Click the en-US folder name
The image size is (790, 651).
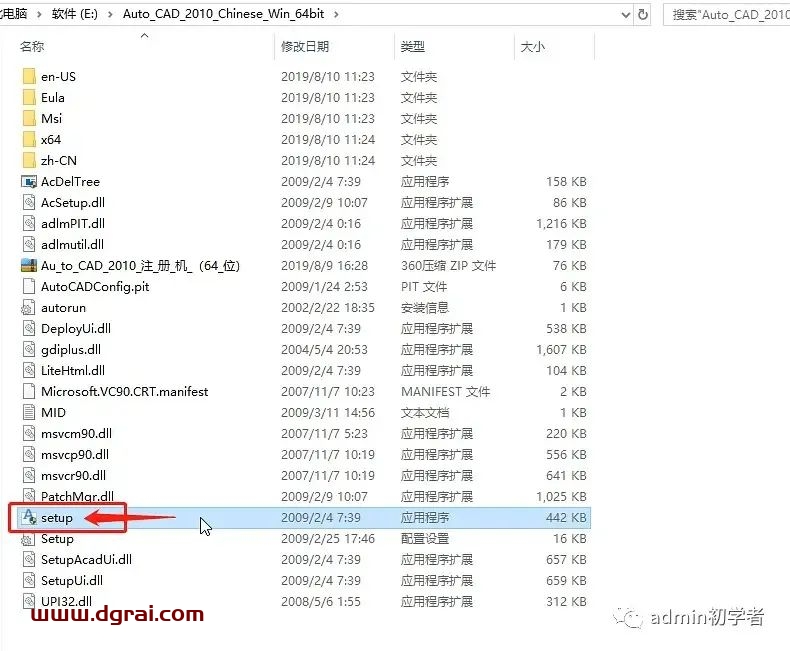pyautogui.click(x=58, y=77)
